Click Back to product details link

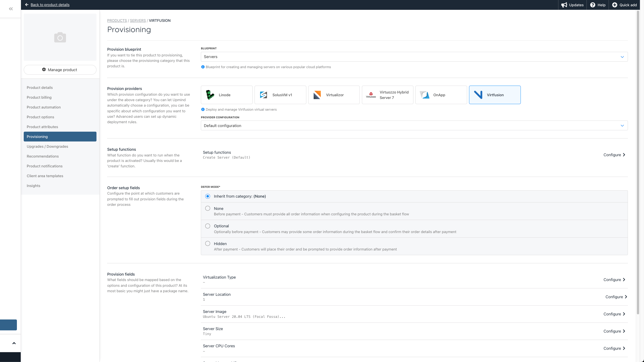50,5
